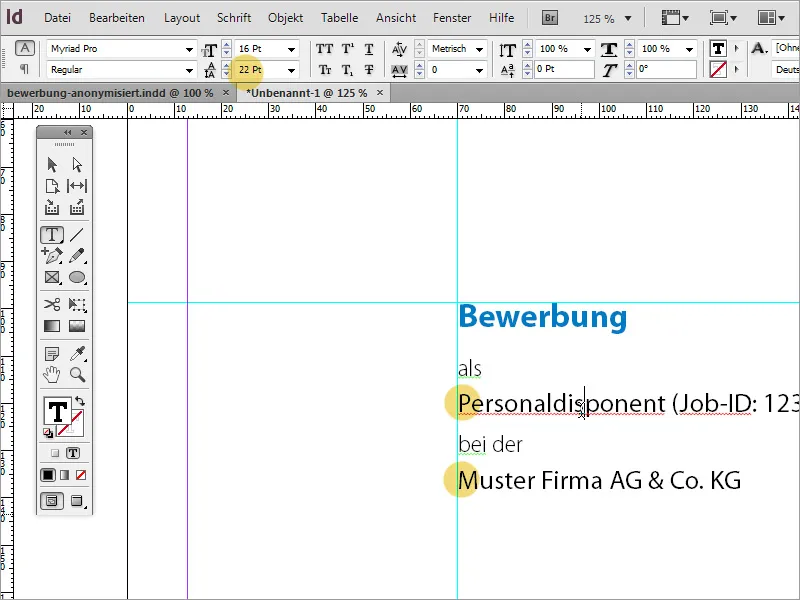Open the Metrisch kerning dropdown

click(x=479, y=49)
